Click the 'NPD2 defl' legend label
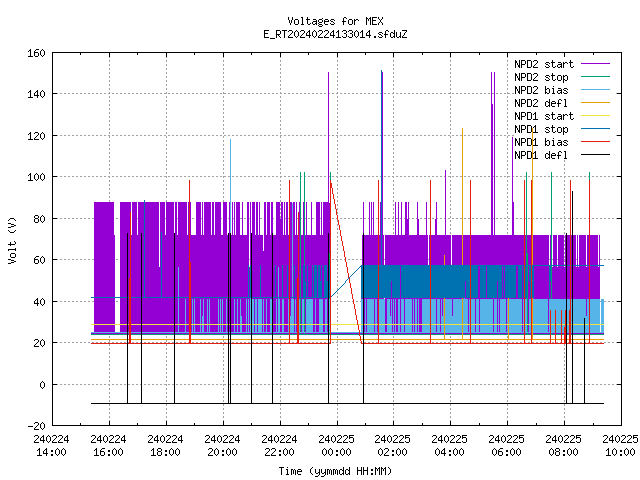This screenshot has height=480, width=640. pos(541,103)
